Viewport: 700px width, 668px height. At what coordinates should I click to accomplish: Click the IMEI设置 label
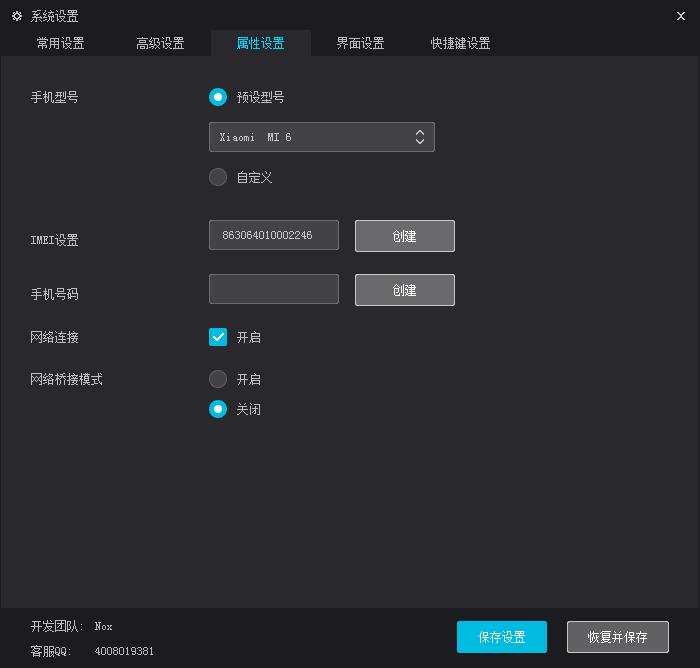[x=54, y=240]
